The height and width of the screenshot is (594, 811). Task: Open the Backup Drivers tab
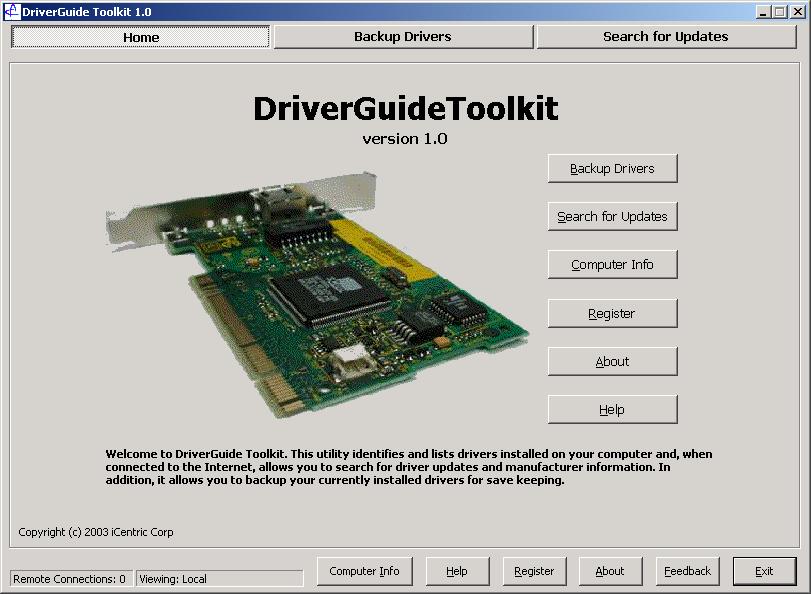pyautogui.click(x=403, y=37)
